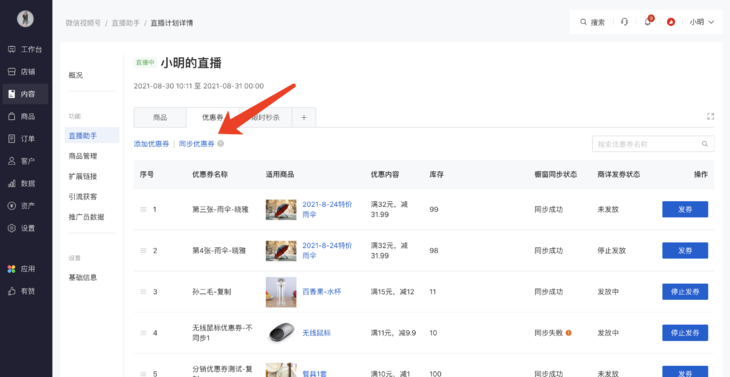Click coupon name 孙二毛-复制
Viewport: 730px width, 377px height.
pyautogui.click(x=211, y=292)
